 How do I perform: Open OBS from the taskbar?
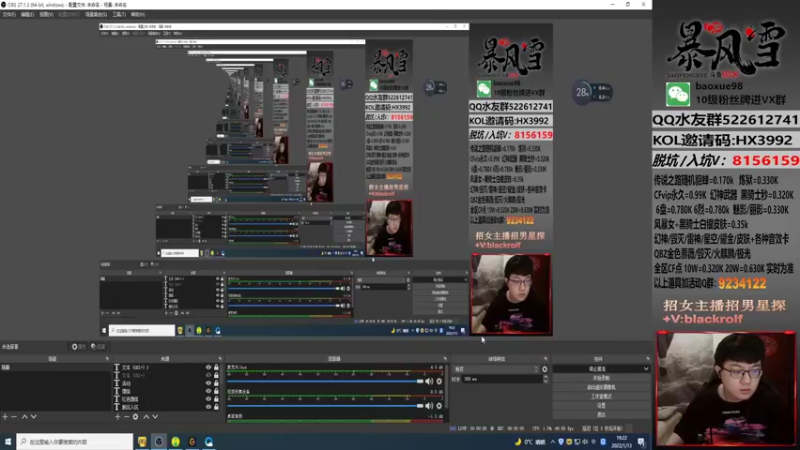[x=159, y=442]
